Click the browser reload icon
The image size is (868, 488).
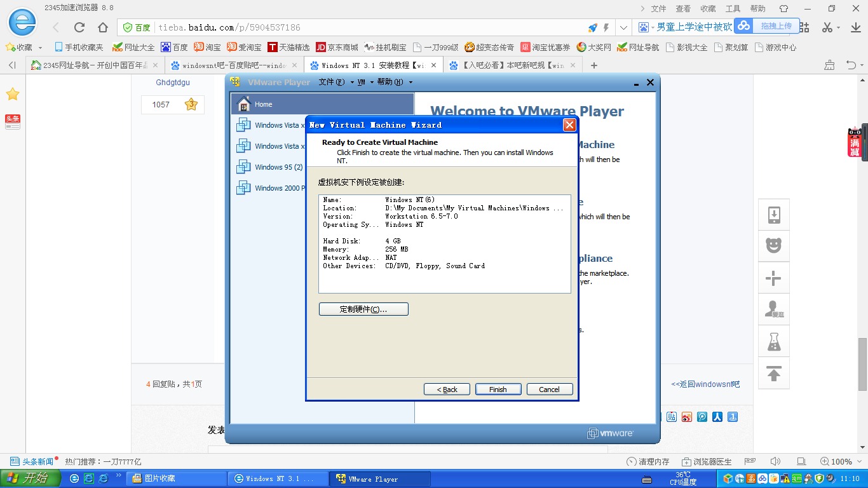click(x=79, y=27)
